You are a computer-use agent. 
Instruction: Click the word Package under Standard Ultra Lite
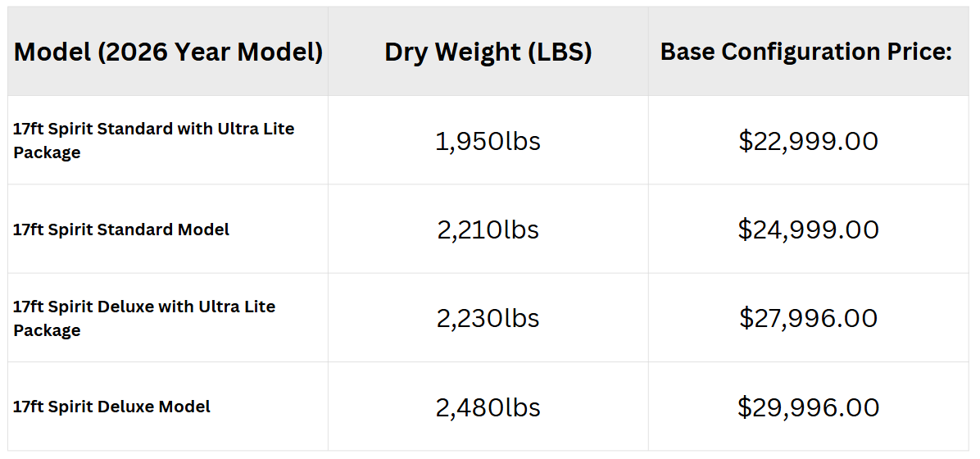click(47, 152)
